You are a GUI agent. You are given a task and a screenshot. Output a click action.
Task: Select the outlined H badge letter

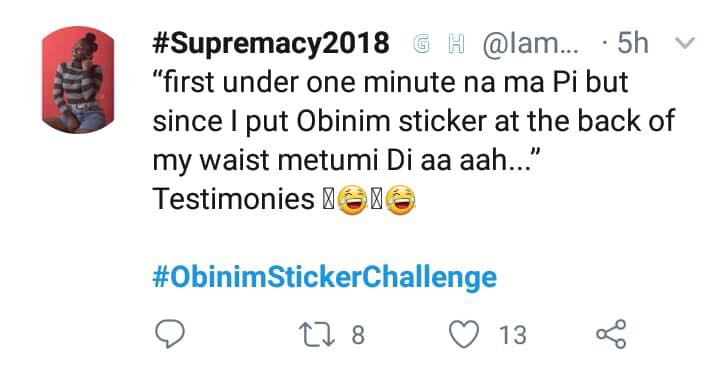click(456, 44)
